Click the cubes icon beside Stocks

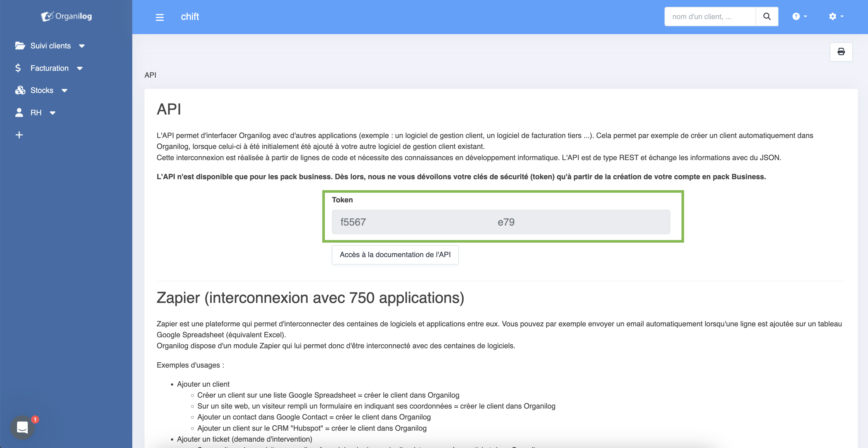(20, 90)
